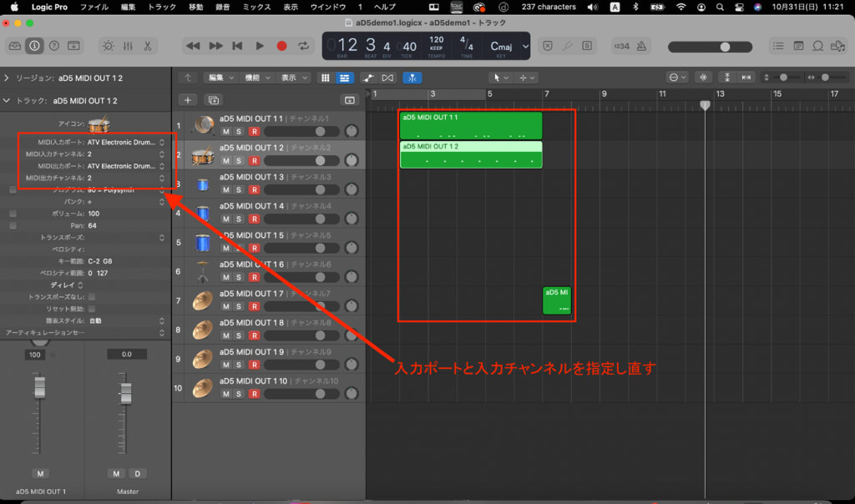Enable Cycle mode in transport
Image resolution: width=855 pixels, height=504 pixels.
point(302,46)
